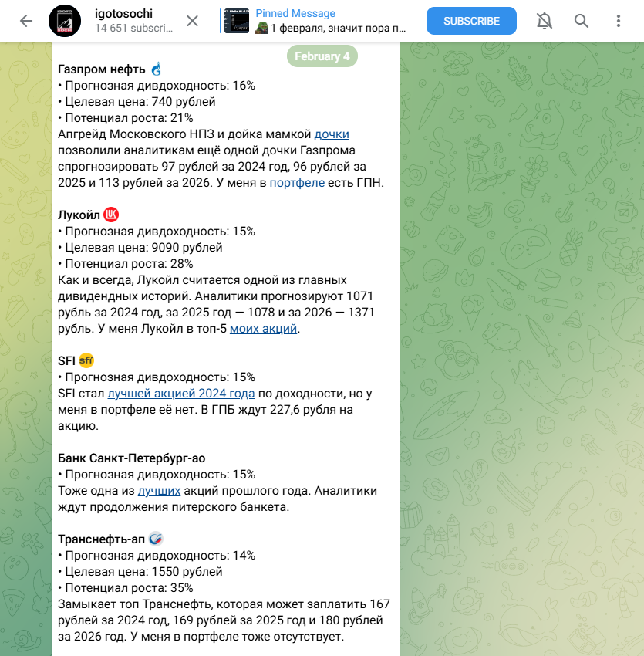Follow the "портфеле" link

point(297,183)
